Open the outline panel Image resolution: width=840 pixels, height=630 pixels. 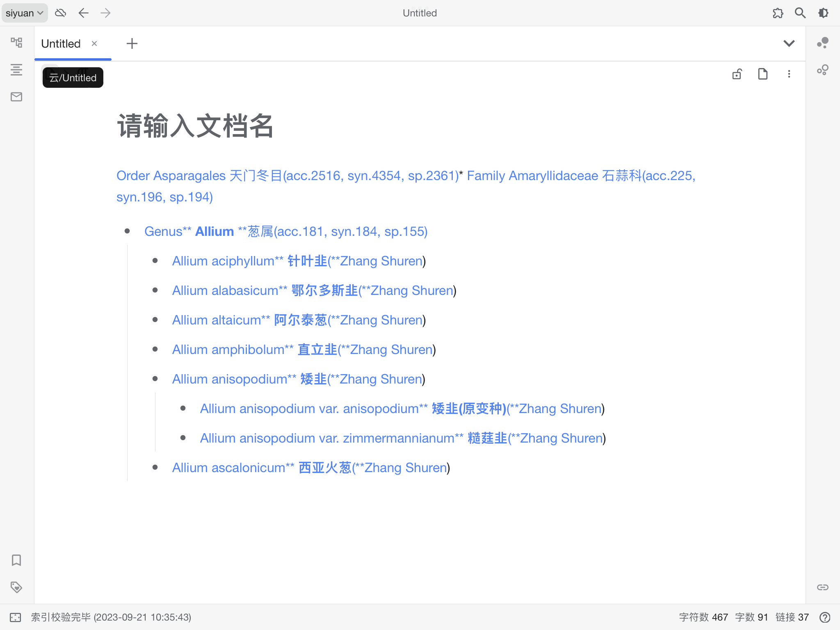click(x=16, y=70)
